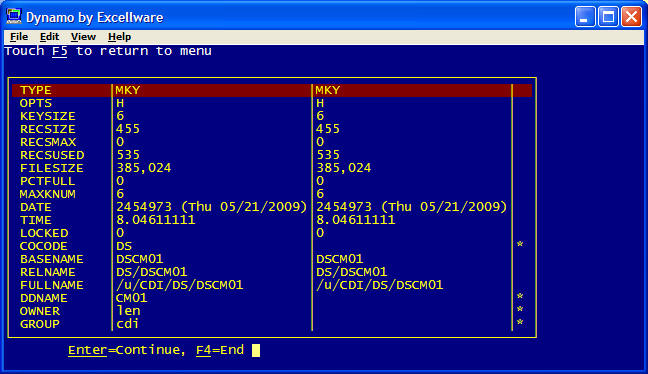Viewport: 648px width, 374px height.
Task: Click MKY value in second column
Action: click(x=328, y=90)
